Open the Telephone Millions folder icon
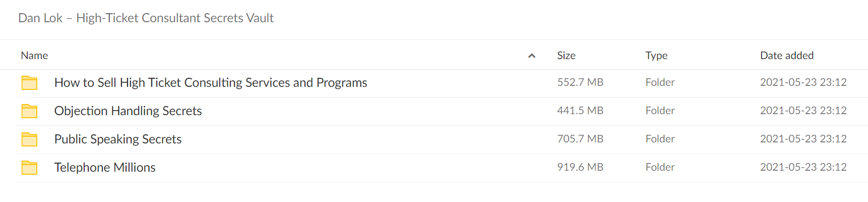 pos(29,168)
